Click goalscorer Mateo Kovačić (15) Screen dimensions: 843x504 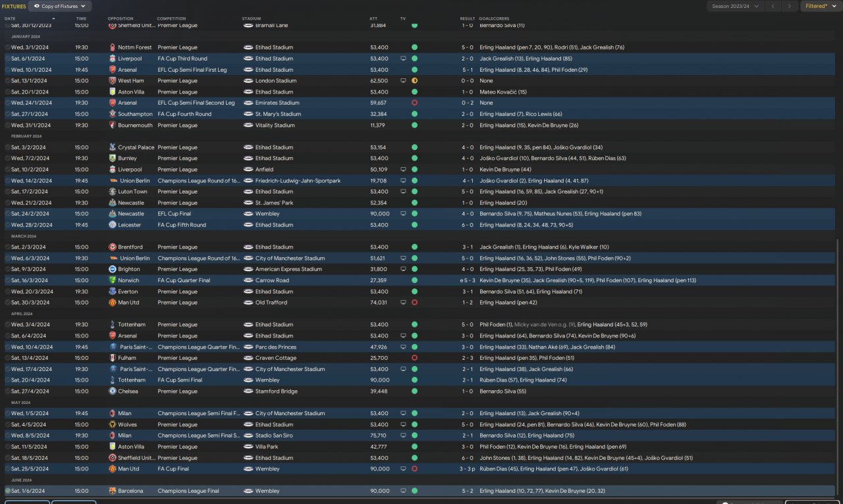tap(503, 92)
